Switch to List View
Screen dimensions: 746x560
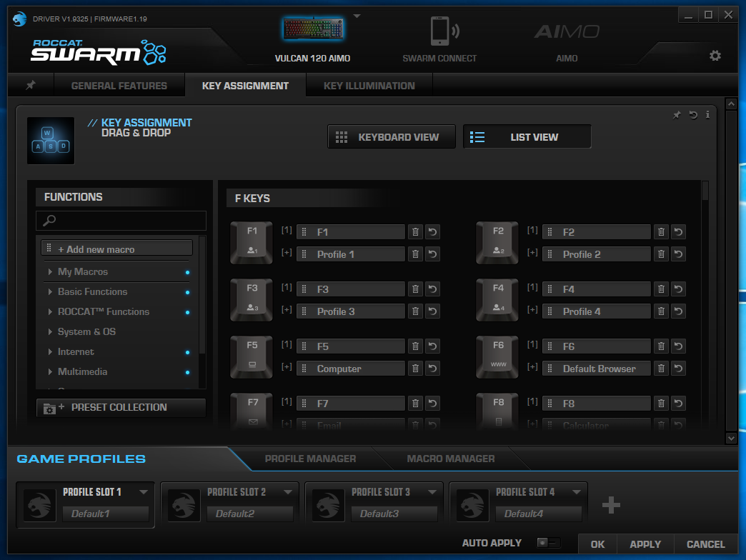tap(527, 137)
